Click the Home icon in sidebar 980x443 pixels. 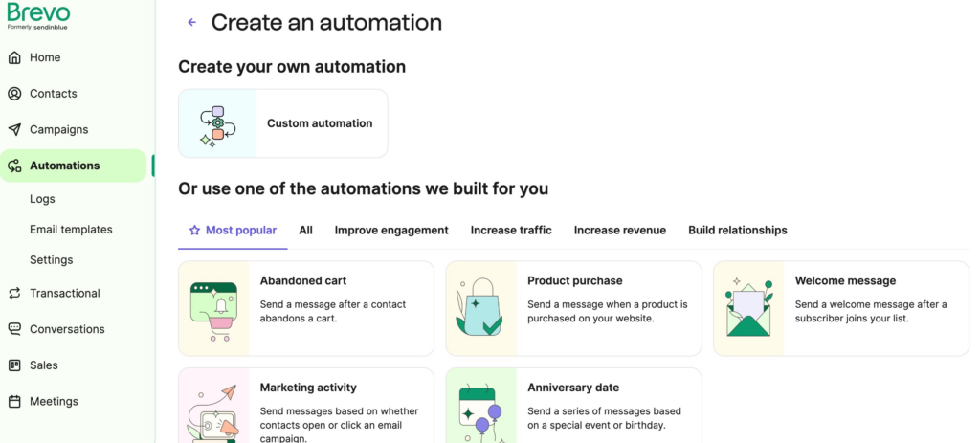pos(14,57)
